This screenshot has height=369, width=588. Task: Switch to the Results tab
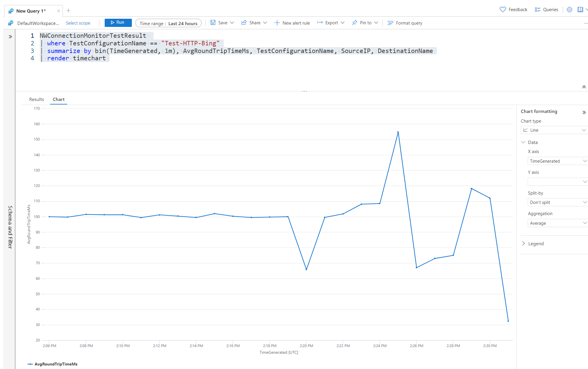[36, 99]
